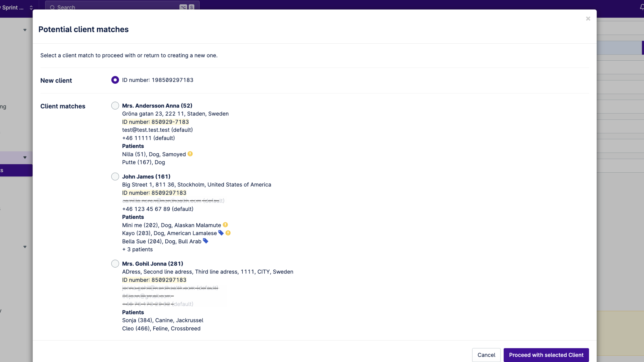This screenshot has height=362, width=644.
Task: Dismiss the dialog with the X icon
Action: coord(588,18)
